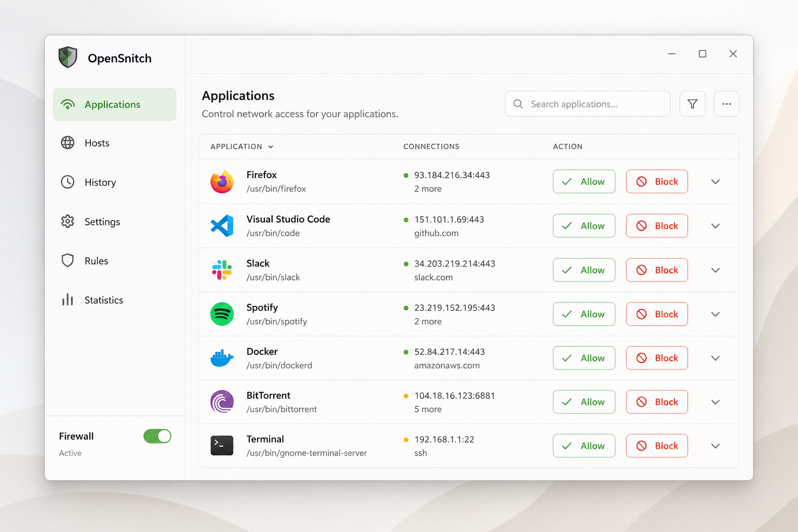Allow Terminal connections
The height and width of the screenshot is (532, 798).
coord(584,446)
